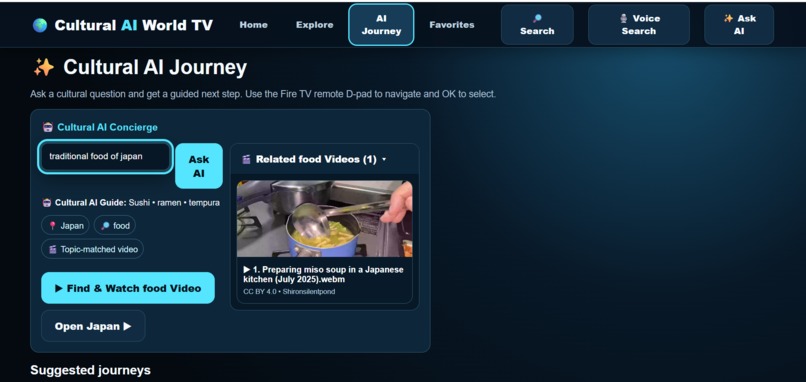Click the magnifier icon in Search button

(x=537, y=19)
